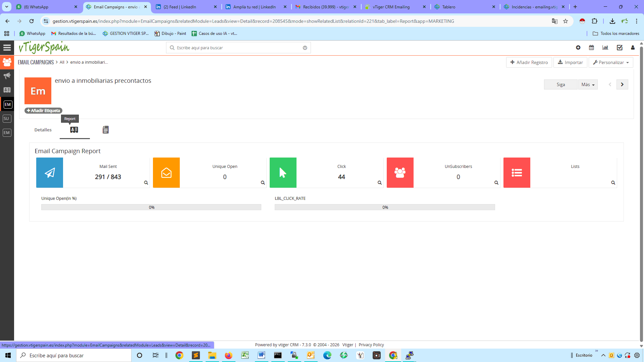644x362 pixels.
Task: Open the hamburger menu in the sidebar
Action: tap(7, 47)
